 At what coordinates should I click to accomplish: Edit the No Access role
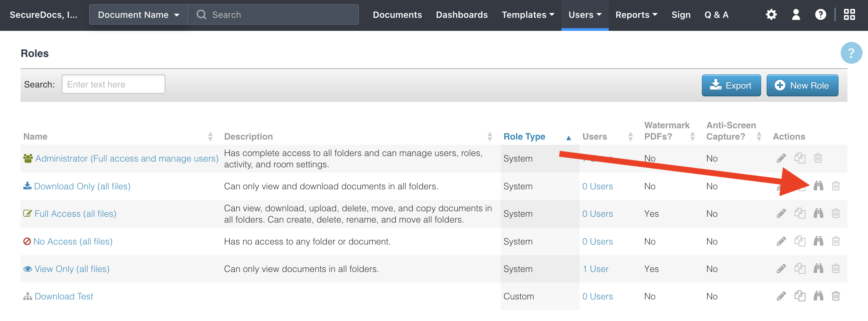(x=781, y=241)
